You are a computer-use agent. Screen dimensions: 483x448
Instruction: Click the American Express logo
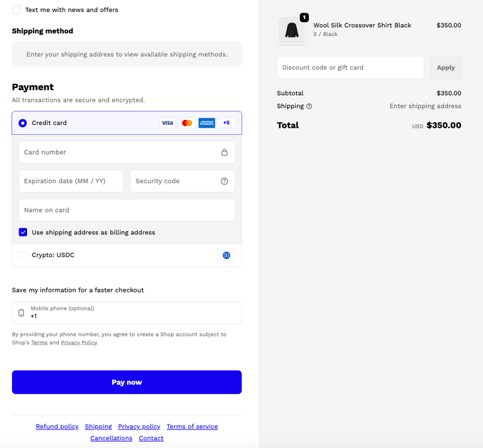tap(207, 123)
